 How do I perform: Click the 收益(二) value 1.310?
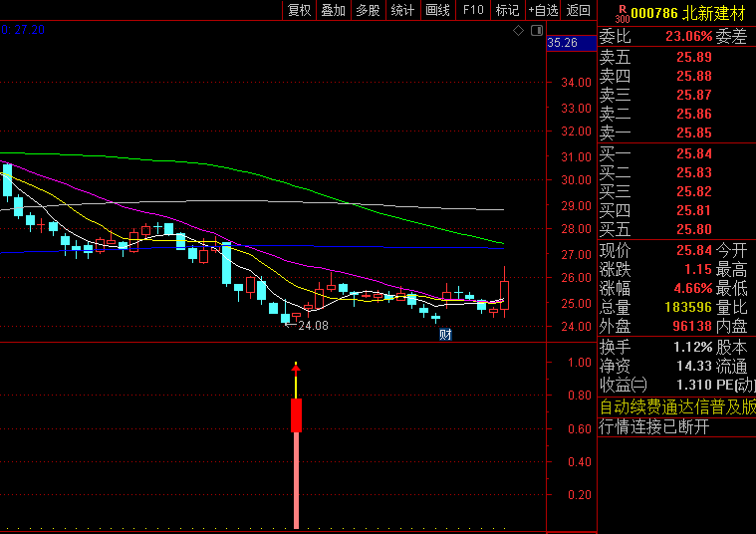click(694, 385)
